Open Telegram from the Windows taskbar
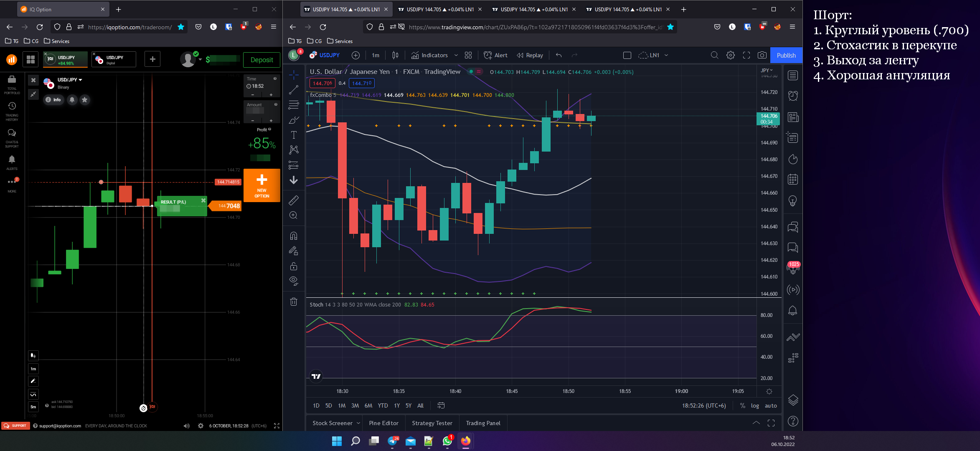 (393, 441)
